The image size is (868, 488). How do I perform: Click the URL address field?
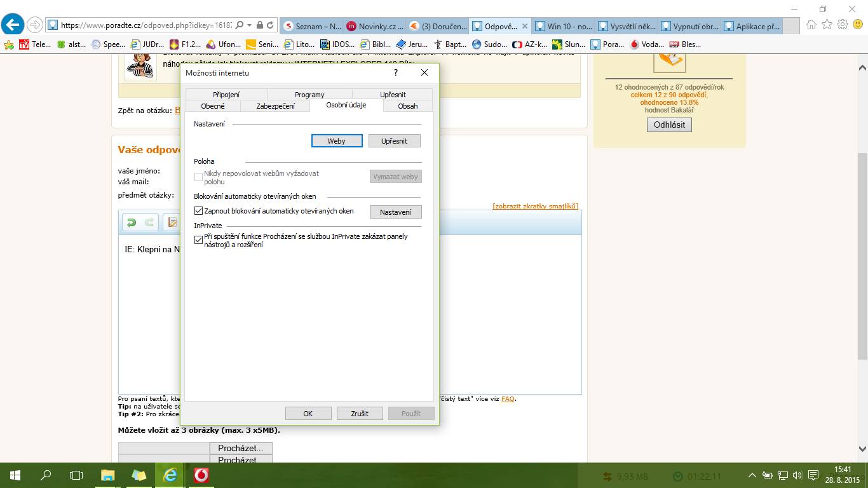coord(146,25)
